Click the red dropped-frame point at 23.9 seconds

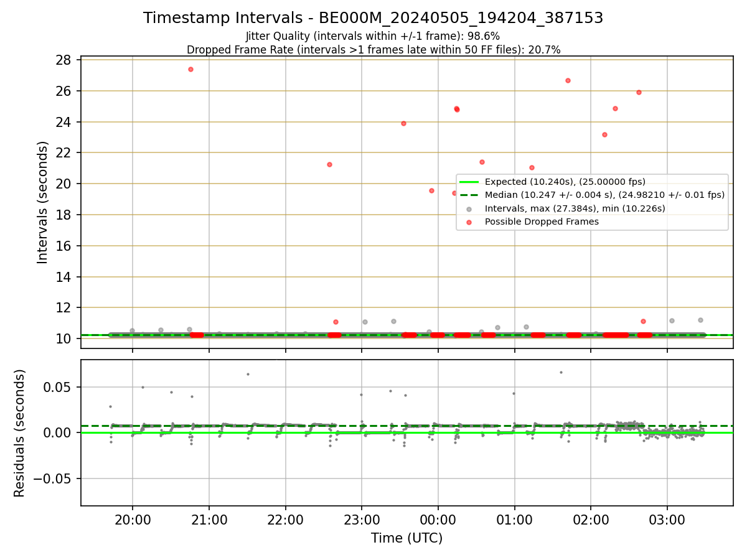pyautogui.click(x=403, y=123)
